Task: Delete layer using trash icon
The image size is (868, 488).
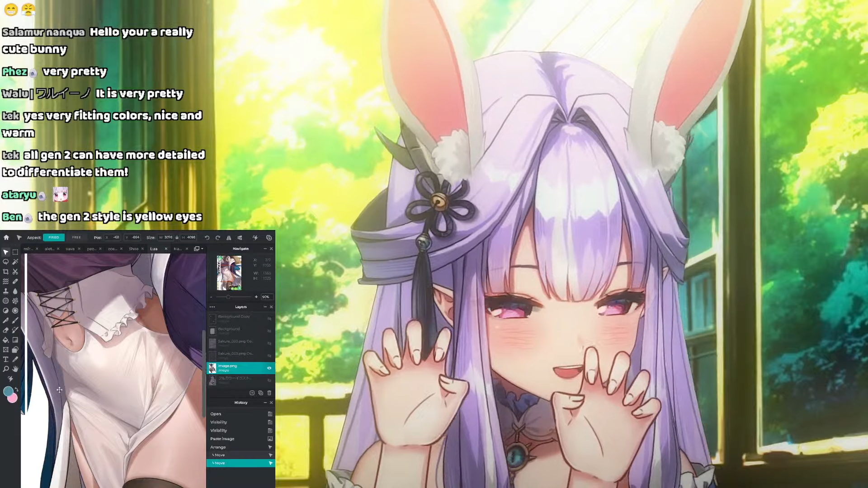Action: pyautogui.click(x=269, y=393)
